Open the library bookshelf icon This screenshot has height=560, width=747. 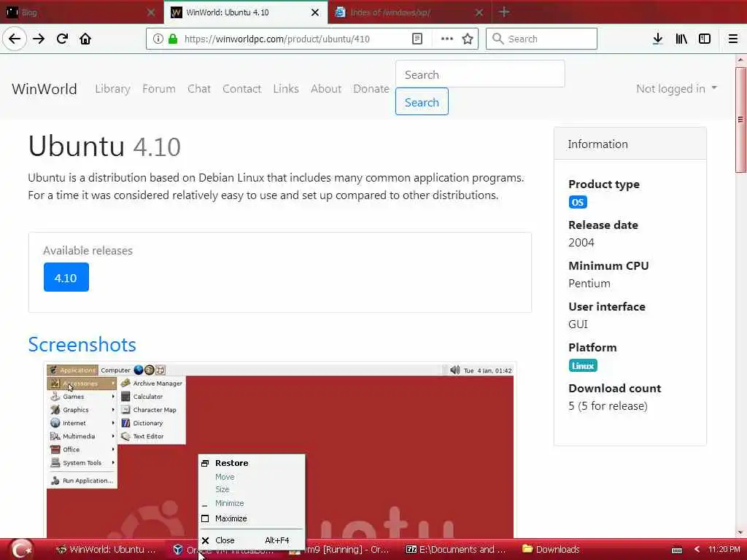pos(681,39)
